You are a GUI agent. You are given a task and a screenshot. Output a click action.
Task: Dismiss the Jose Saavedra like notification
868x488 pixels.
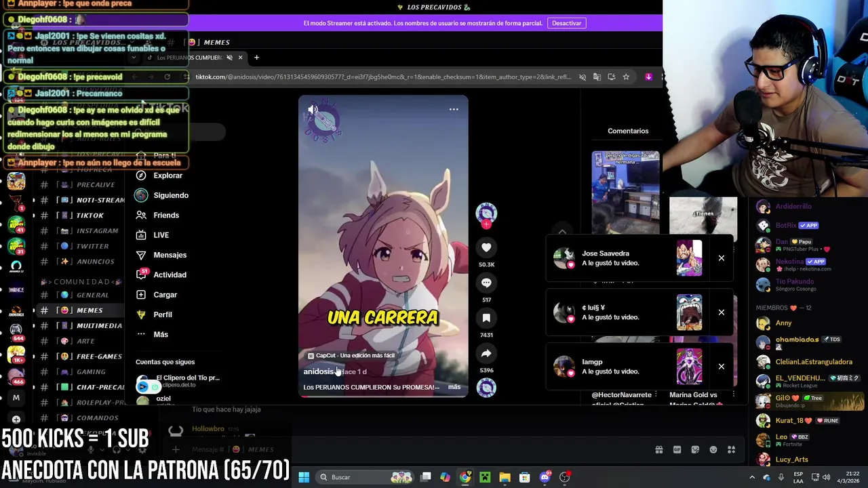point(722,258)
